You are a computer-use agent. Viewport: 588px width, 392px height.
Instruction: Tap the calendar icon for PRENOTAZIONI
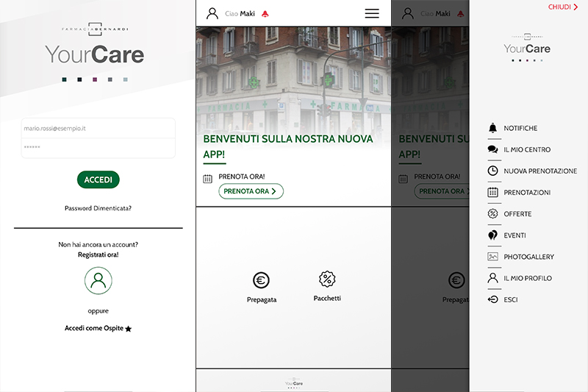point(492,192)
